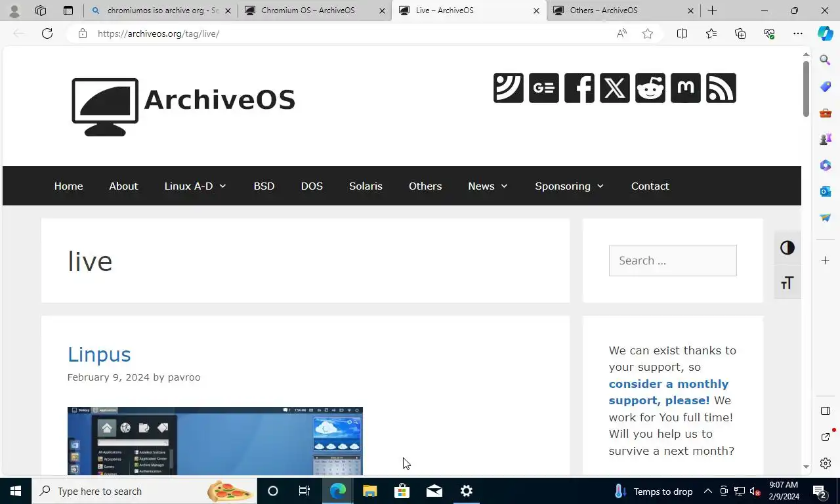This screenshot has width=840, height=504.
Task: Open the Facebook social icon
Action: [579, 88]
